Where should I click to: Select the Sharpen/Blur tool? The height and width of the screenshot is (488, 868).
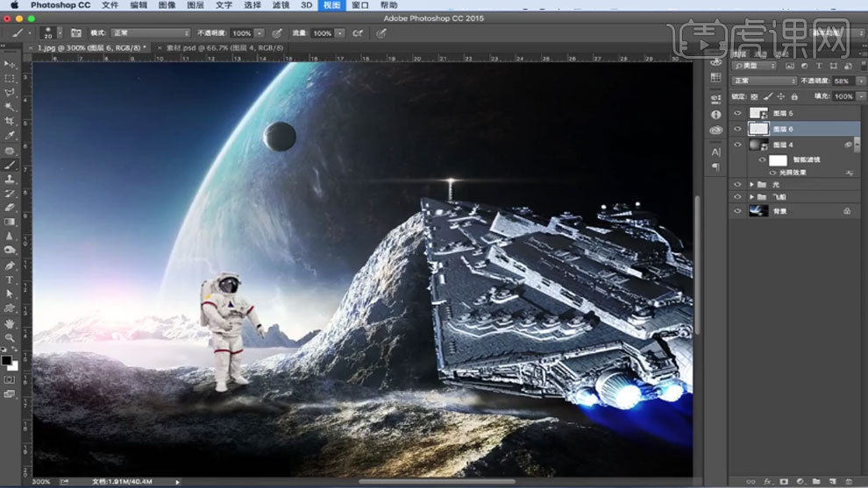[x=10, y=237]
